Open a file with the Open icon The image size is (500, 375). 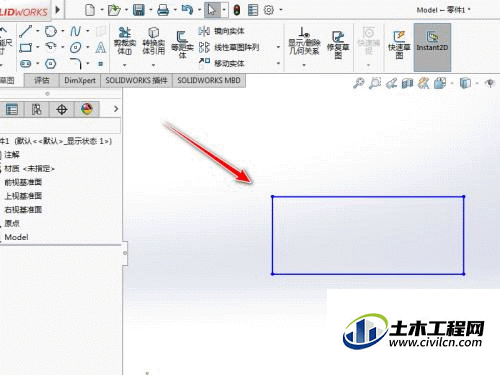click(114, 10)
